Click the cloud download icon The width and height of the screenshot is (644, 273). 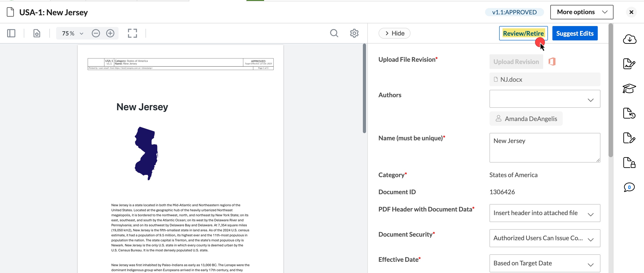[x=629, y=39]
